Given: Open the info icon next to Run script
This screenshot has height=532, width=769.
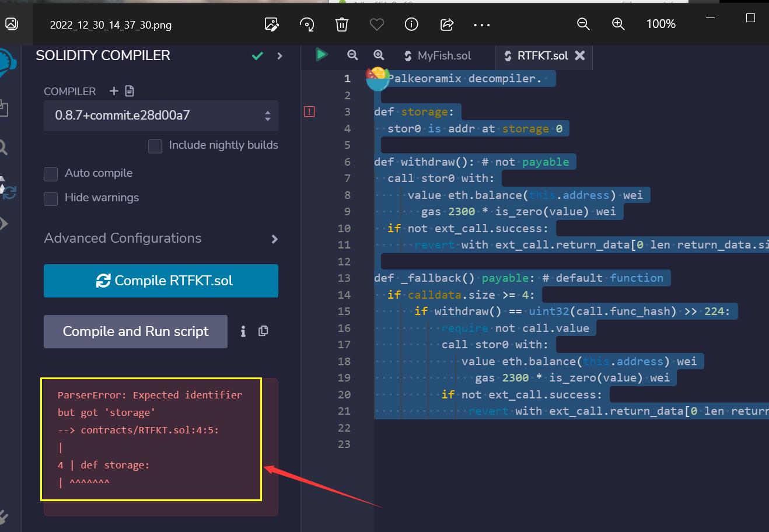Looking at the screenshot, I should [x=243, y=331].
